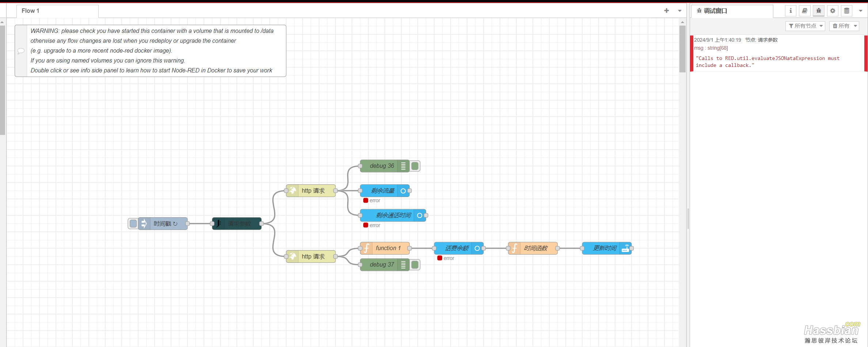
Task: Click the comment node speech bubble icon
Action: (21, 51)
